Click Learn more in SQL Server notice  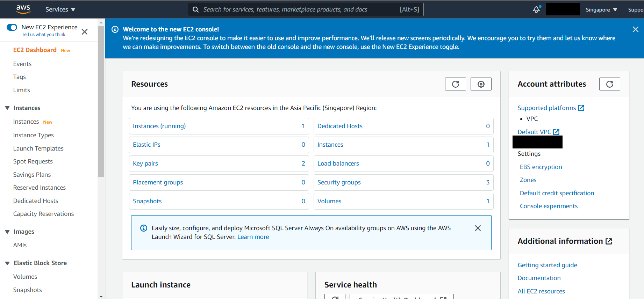pyautogui.click(x=253, y=237)
